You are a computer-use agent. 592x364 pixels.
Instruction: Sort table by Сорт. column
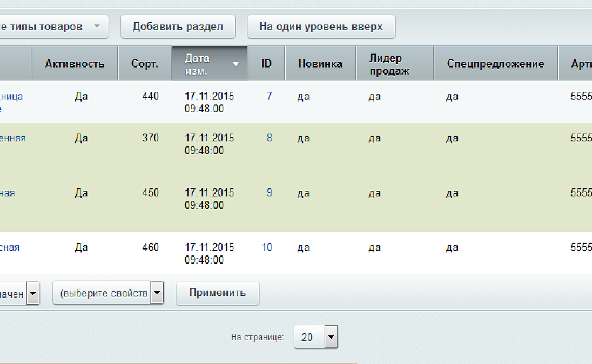[145, 64]
